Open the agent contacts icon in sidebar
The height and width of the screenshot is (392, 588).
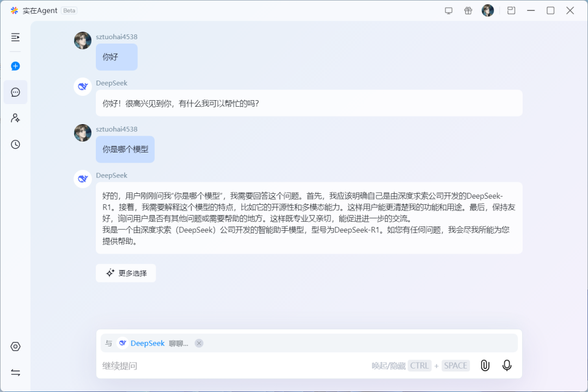coord(15,118)
